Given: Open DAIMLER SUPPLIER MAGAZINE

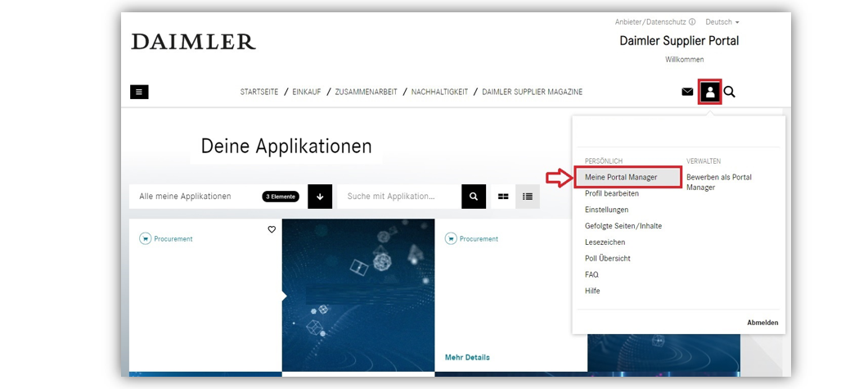Looking at the screenshot, I should click(x=532, y=92).
